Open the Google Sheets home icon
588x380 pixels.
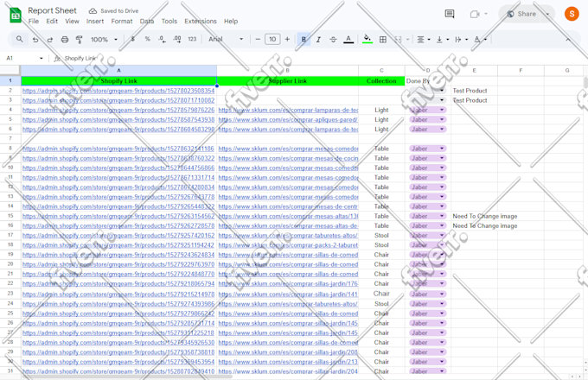(x=16, y=16)
